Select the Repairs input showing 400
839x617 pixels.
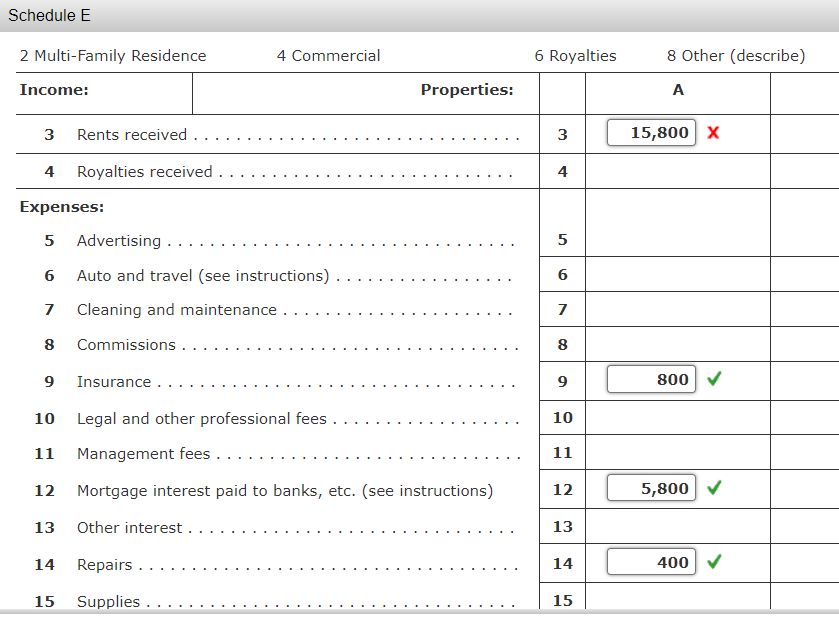point(650,561)
